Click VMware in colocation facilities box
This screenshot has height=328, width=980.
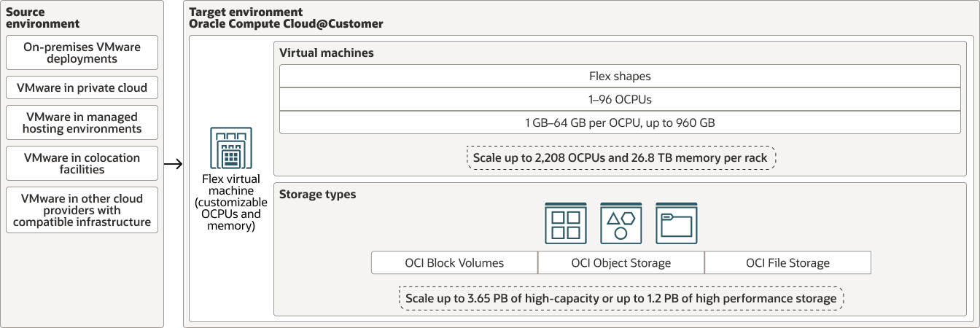point(82,163)
